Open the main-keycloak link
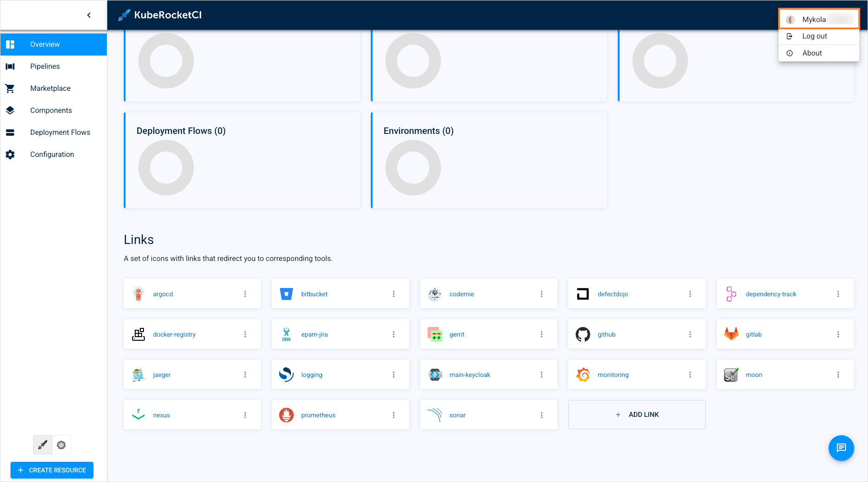 click(470, 375)
